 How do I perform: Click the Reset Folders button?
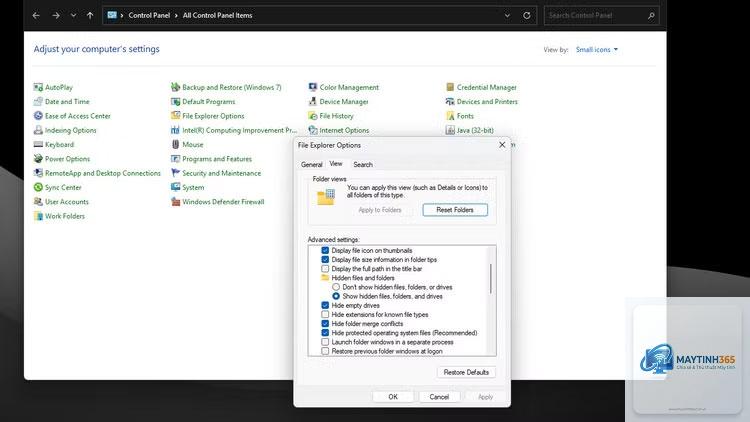click(455, 210)
